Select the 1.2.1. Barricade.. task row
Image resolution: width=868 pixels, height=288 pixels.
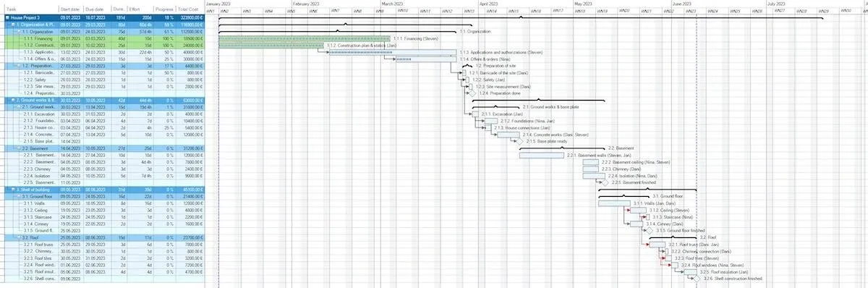pos(103,72)
